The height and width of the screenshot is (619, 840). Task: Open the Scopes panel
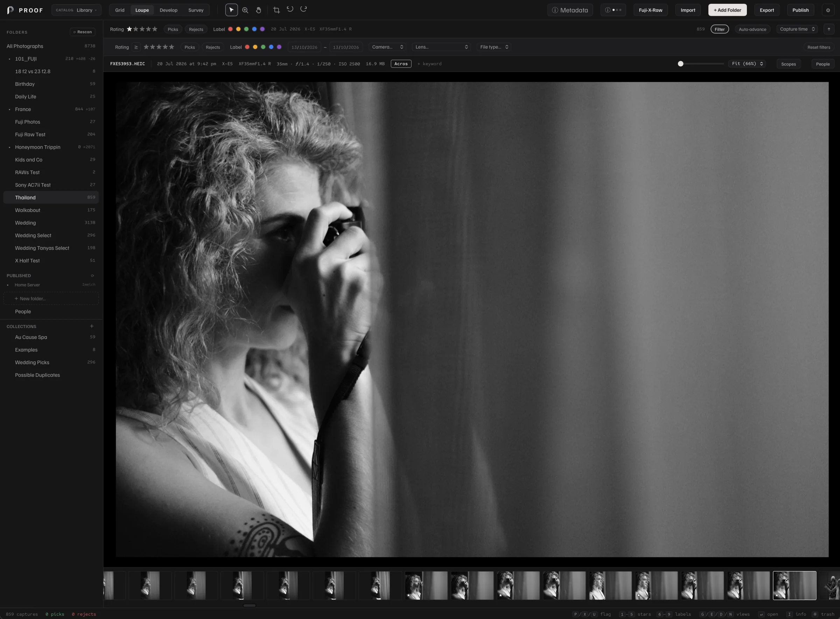coord(788,64)
